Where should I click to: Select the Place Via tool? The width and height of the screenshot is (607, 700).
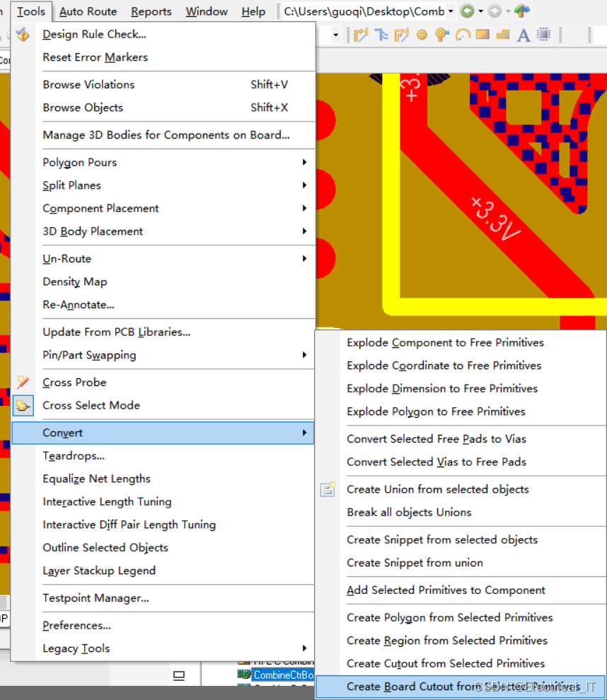coord(442,35)
